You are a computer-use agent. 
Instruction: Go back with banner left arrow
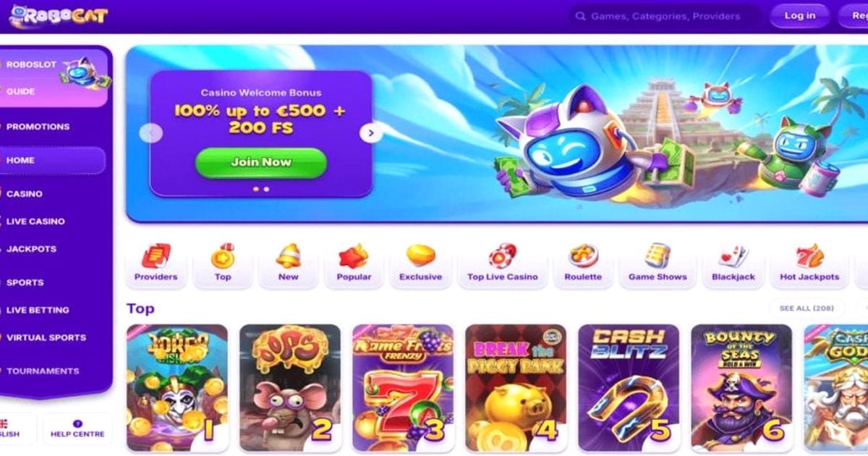[x=151, y=132]
